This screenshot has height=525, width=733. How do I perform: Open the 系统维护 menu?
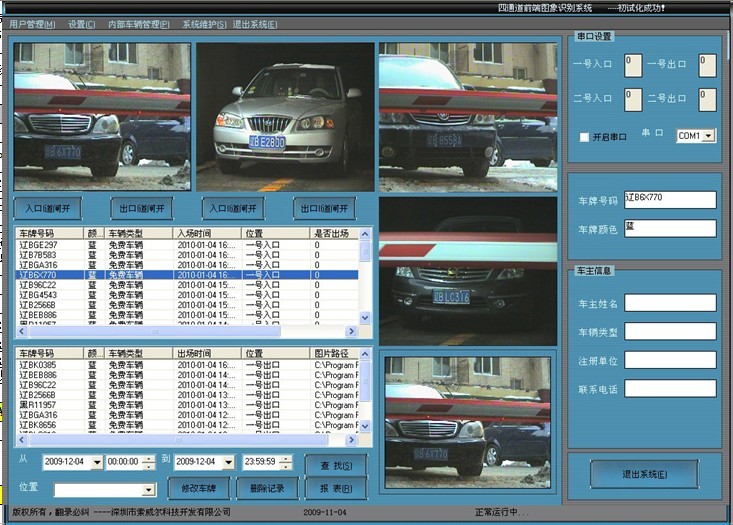click(x=203, y=23)
